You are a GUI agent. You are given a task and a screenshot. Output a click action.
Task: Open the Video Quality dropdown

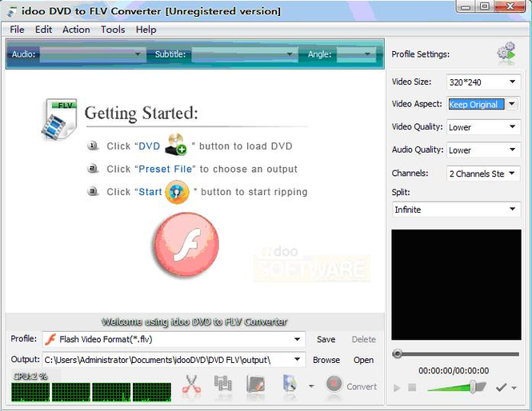(x=483, y=127)
